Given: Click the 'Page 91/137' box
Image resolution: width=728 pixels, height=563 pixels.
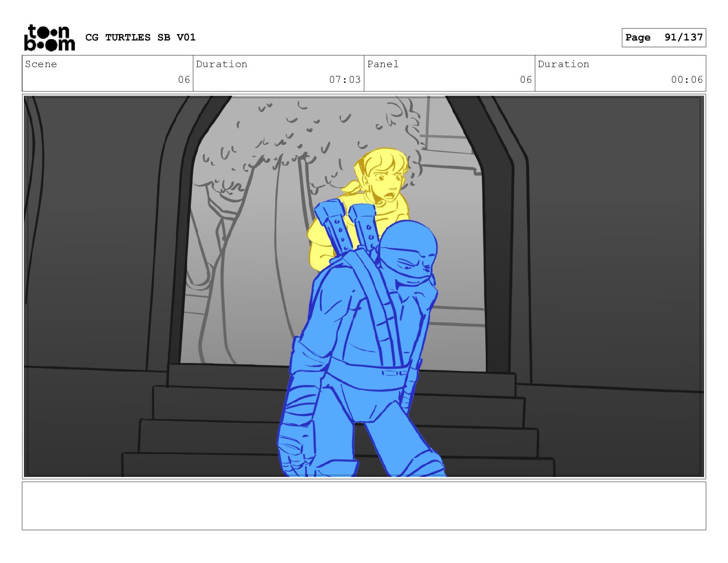Looking at the screenshot, I should [664, 38].
